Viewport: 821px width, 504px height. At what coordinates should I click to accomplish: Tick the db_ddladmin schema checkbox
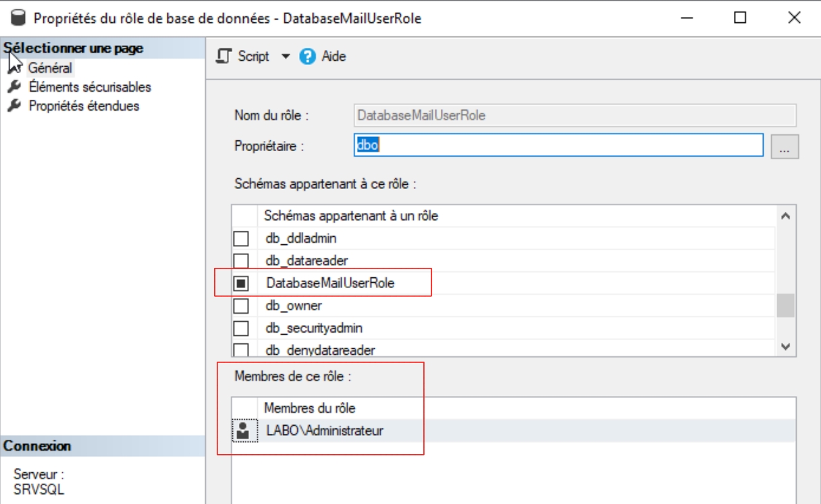[x=241, y=239]
